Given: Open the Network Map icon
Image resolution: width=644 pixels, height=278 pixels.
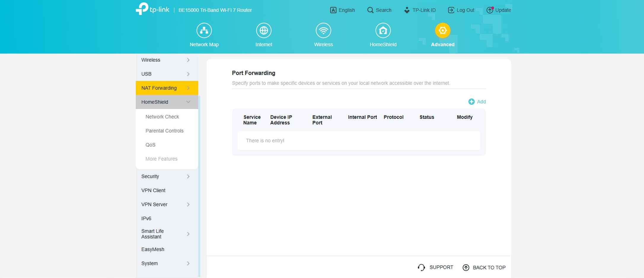Looking at the screenshot, I should (x=204, y=31).
